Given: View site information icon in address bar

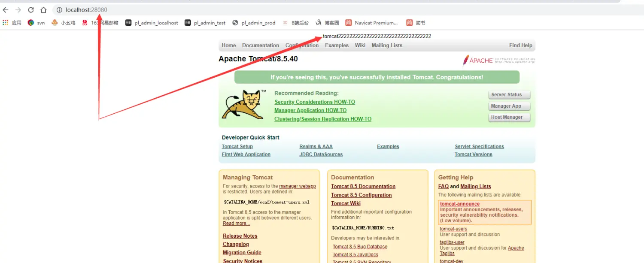Looking at the screenshot, I should point(59,10).
